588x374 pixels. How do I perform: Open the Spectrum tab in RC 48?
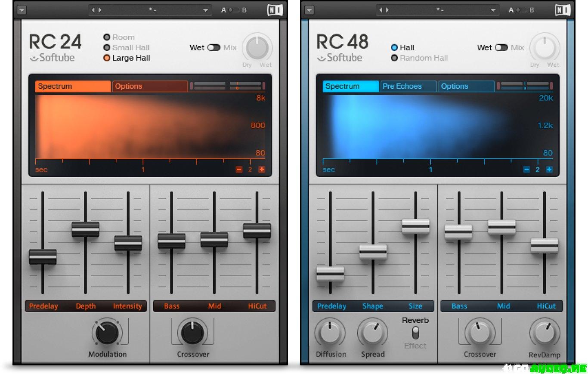351,87
